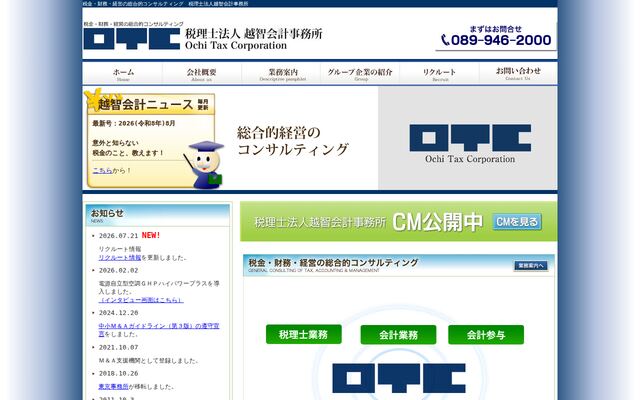Open the グループ企業の紹介 menu item
The height and width of the screenshot is (400, 640).
tap(360, 73)
